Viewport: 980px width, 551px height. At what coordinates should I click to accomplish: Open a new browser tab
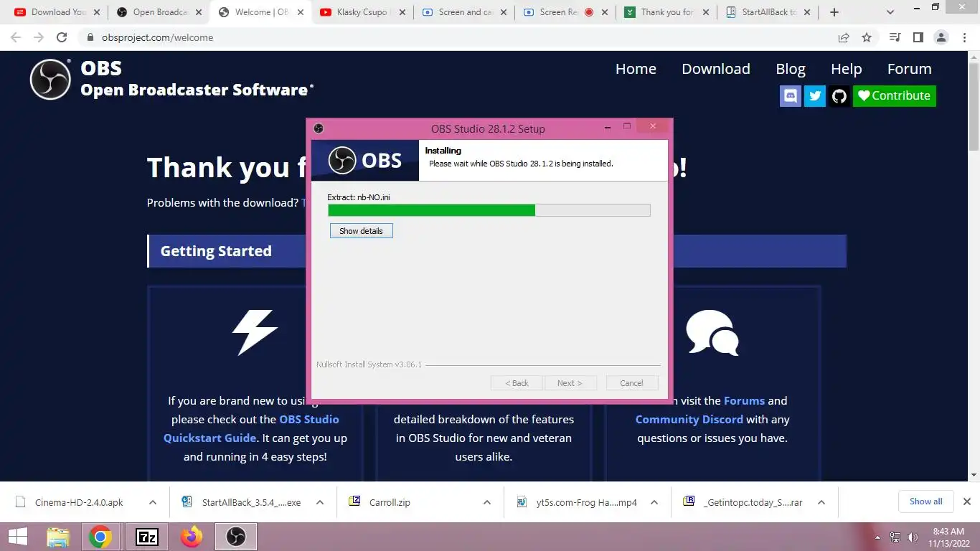(x=834, y=12)
